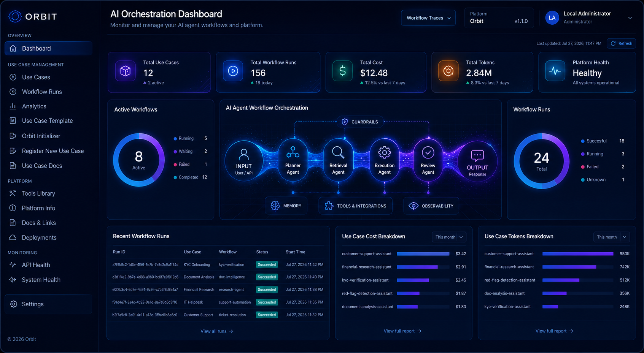Viewport: 644px width, 353px height.
Task: Click the Platform Orbit v1.1.0 box
Action: click(x=499, y=18)
